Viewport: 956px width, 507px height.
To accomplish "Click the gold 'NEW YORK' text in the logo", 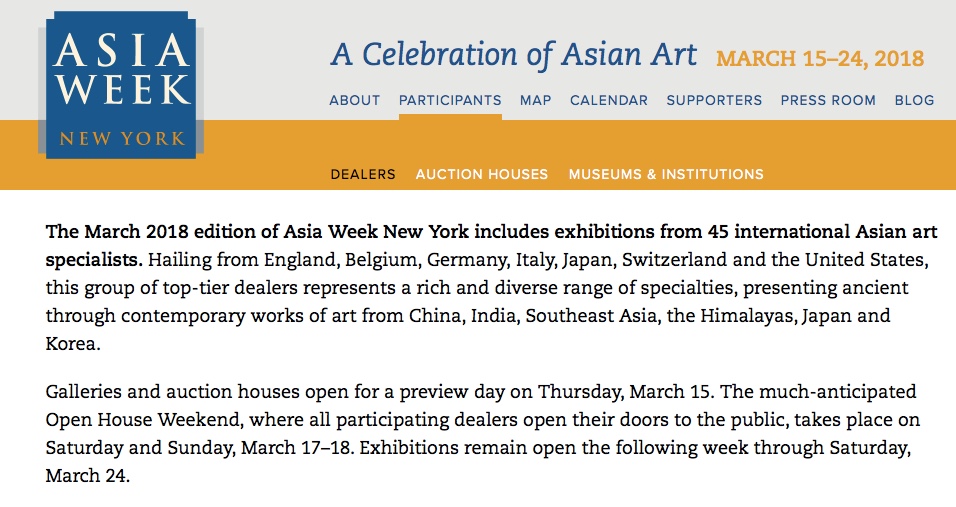I will 122,139.
